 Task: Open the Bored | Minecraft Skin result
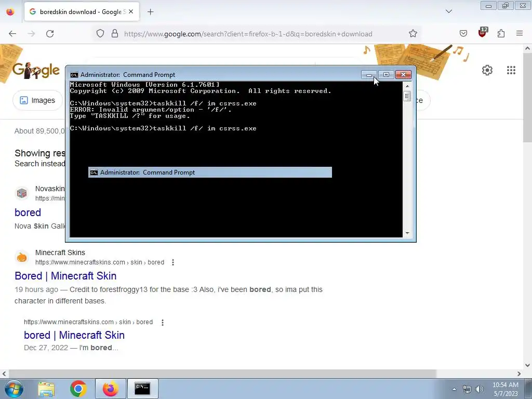point(65,276)
